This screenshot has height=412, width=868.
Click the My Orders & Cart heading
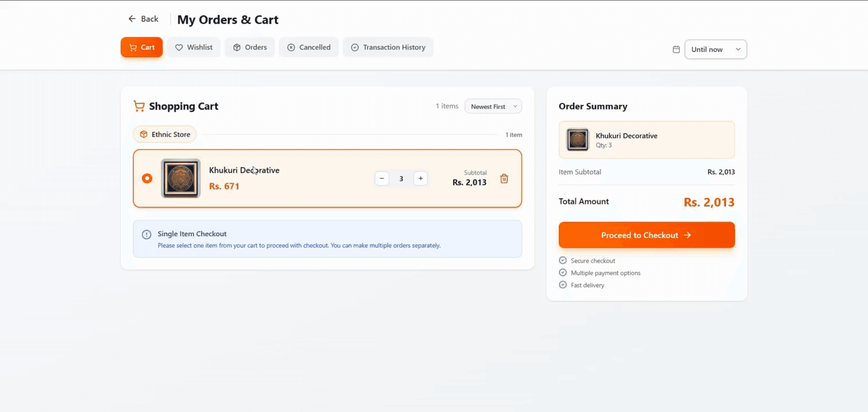(x=228, y=19)
